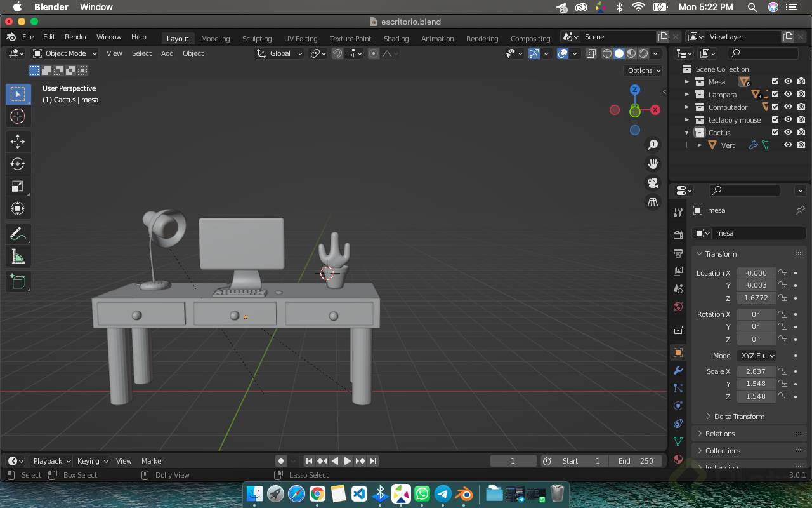
Task: Open the Render Properties tab (camera icon)
Action: 678,234
